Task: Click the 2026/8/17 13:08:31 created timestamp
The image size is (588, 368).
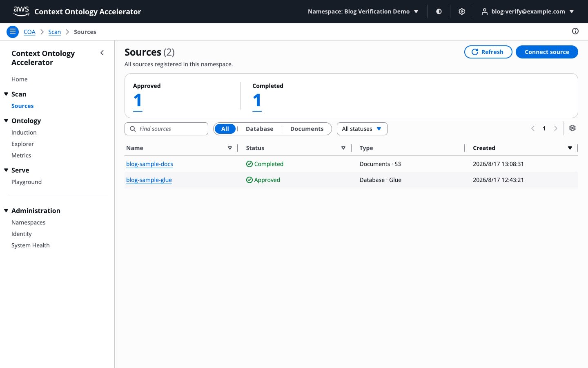Action: coord(498,164)
